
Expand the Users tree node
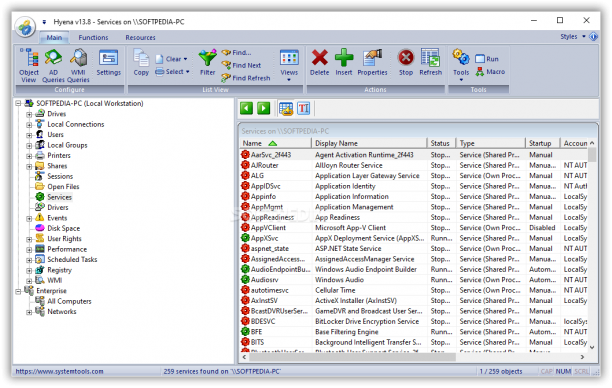point(29,135)
